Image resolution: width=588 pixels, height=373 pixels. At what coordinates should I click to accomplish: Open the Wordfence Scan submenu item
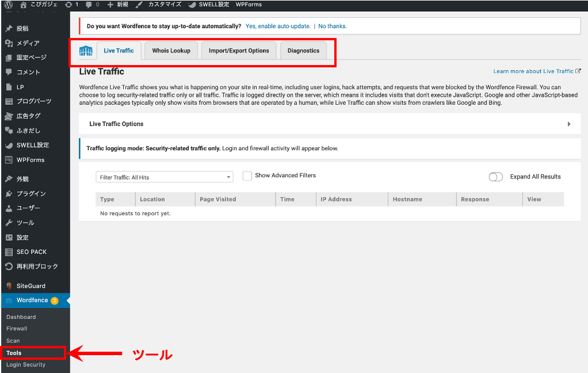[13, 341]
